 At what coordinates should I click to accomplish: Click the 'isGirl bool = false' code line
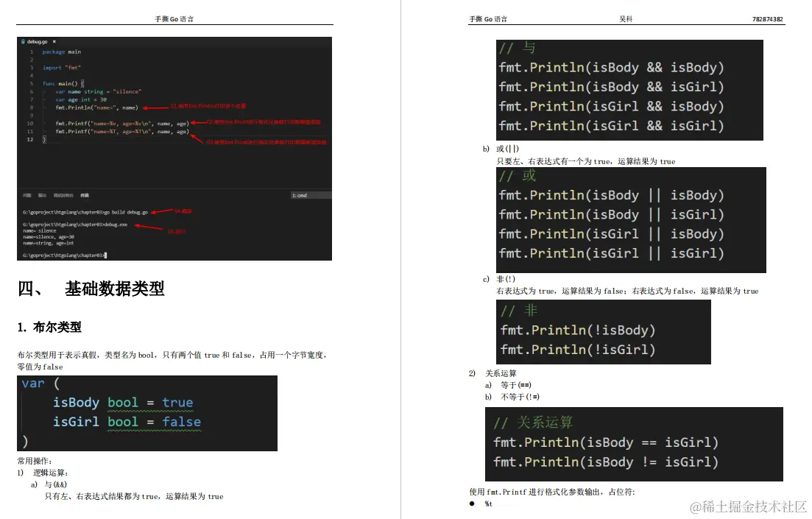tap(127, 422)
